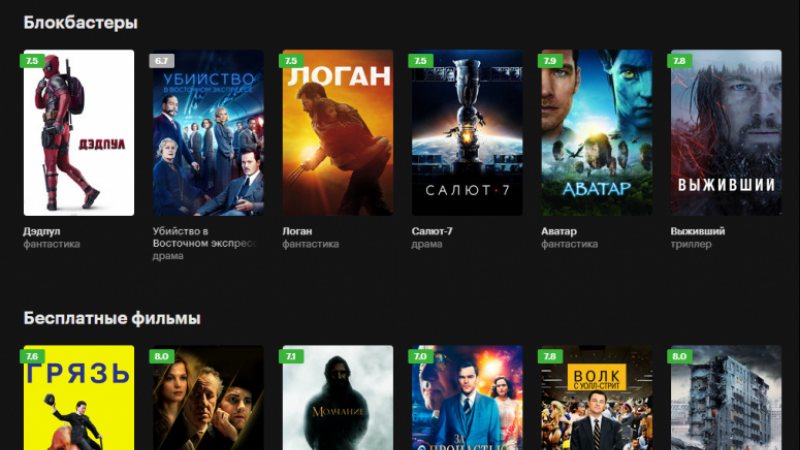The width and height of the screenshot is (800, 450).
Task: Open the Дэдпул movie poster
Action: [x=79, y=133]
